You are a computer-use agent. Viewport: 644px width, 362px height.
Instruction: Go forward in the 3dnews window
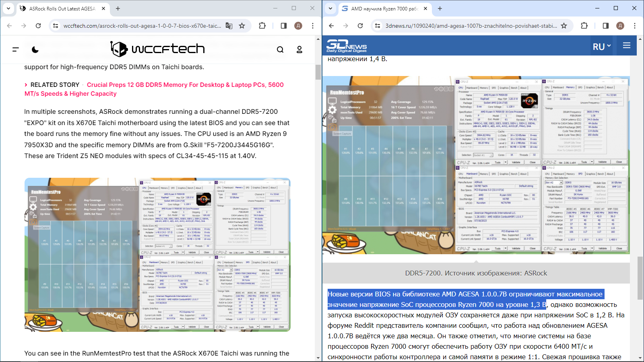click(346, 26)
